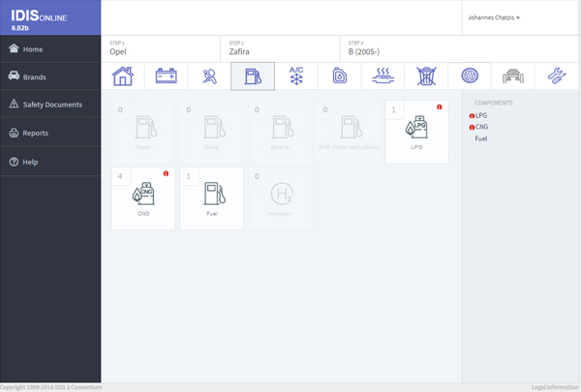
Task: Open the CNG fuel tile
Action: pos(143,198)
